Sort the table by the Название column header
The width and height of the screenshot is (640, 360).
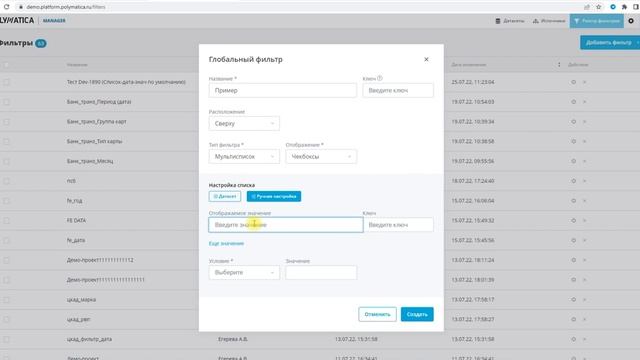pyautogui.click(x=77, y=64)
